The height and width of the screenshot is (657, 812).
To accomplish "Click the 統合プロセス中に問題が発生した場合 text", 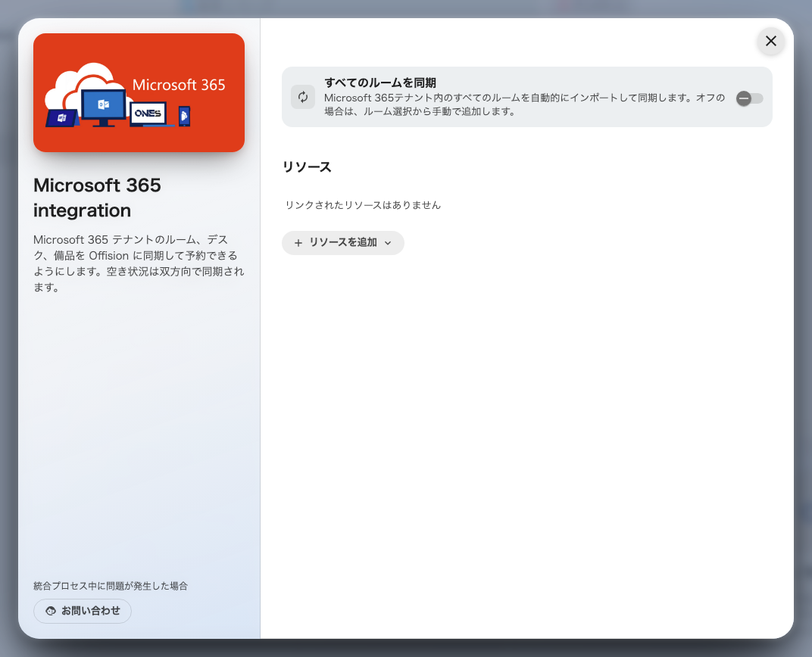I will pos(111,586).
